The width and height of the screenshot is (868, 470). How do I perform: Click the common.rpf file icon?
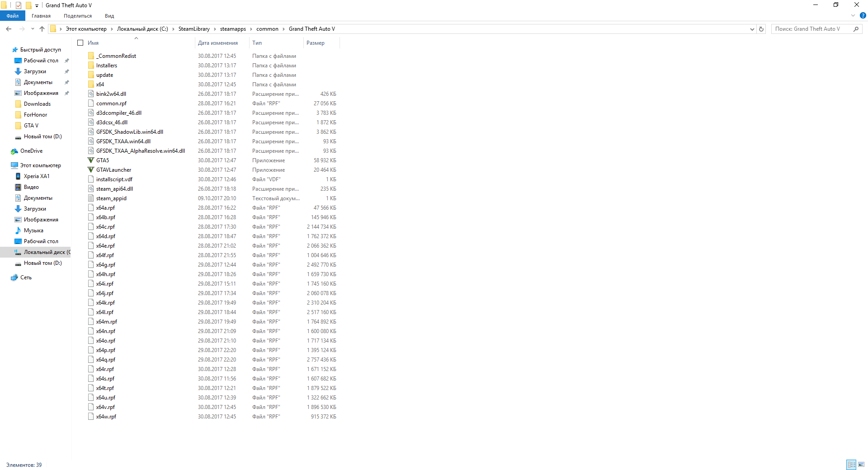tap(91, 103)
